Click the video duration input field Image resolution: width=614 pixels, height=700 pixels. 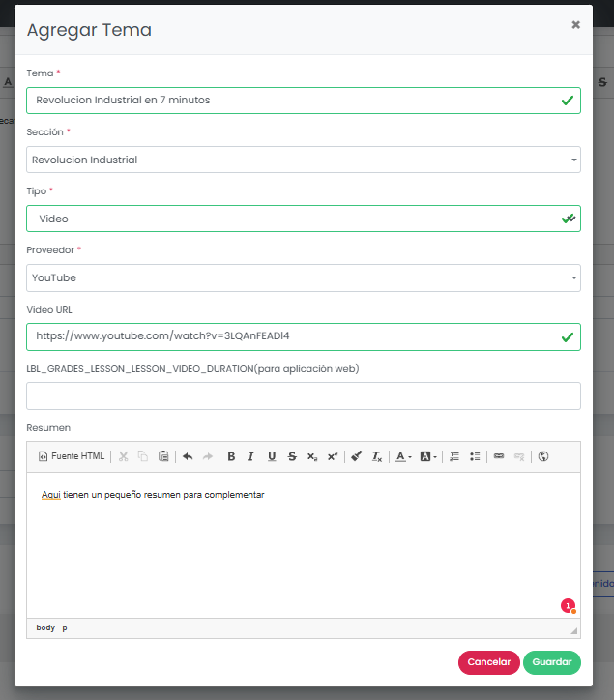(304, 395)
